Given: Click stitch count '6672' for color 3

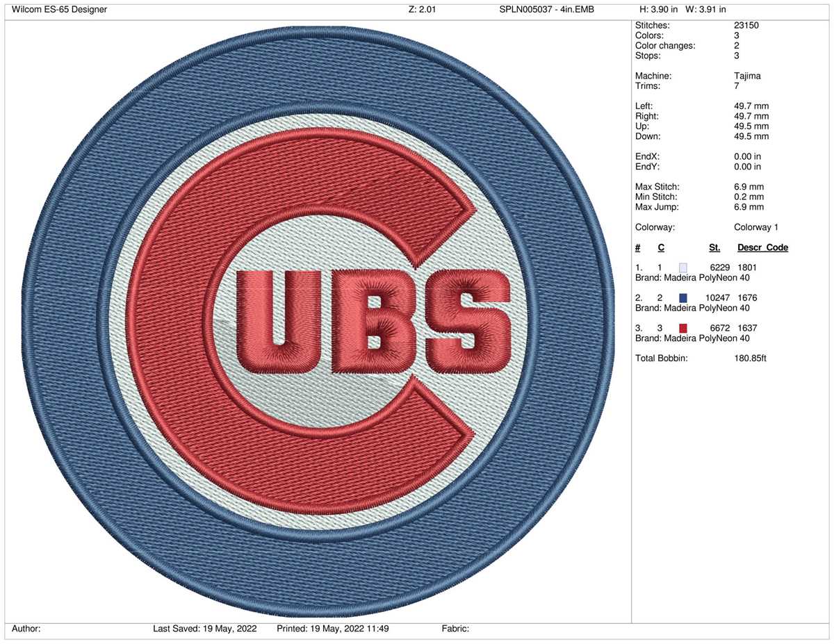Looking at the screenshot, I should (x=720, y=328).
